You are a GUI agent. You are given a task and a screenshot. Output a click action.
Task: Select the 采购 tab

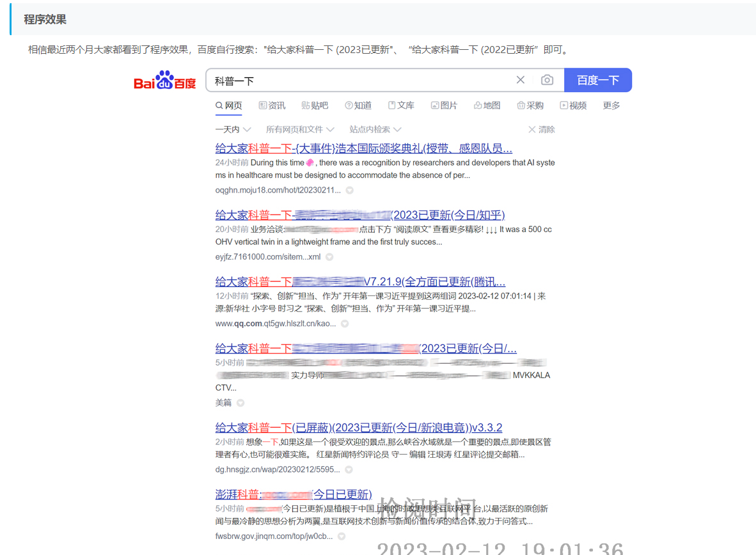[x=530, y=106]
